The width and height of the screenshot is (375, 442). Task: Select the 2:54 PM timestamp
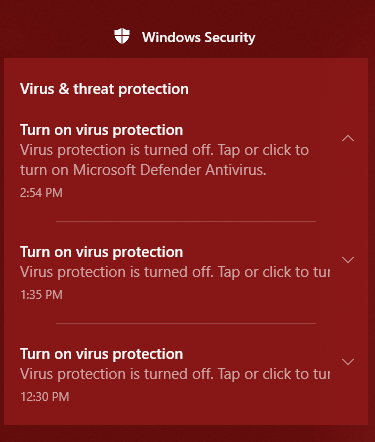click(x=41, y=193)
